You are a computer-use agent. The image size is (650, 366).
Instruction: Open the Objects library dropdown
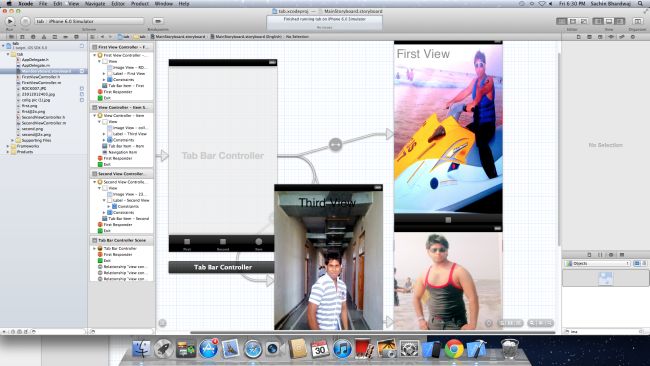tap(597, 263)
